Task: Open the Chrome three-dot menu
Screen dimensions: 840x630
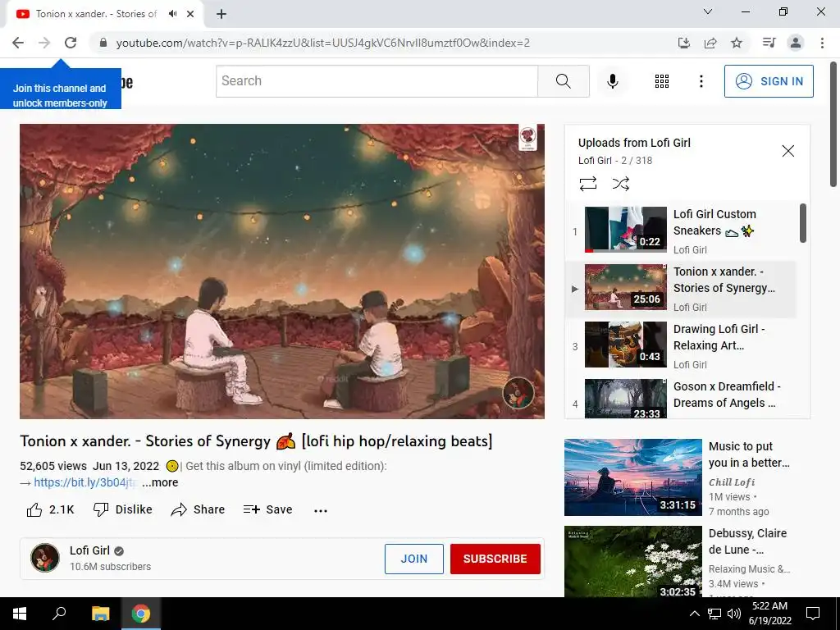Action: pos(822,43)
